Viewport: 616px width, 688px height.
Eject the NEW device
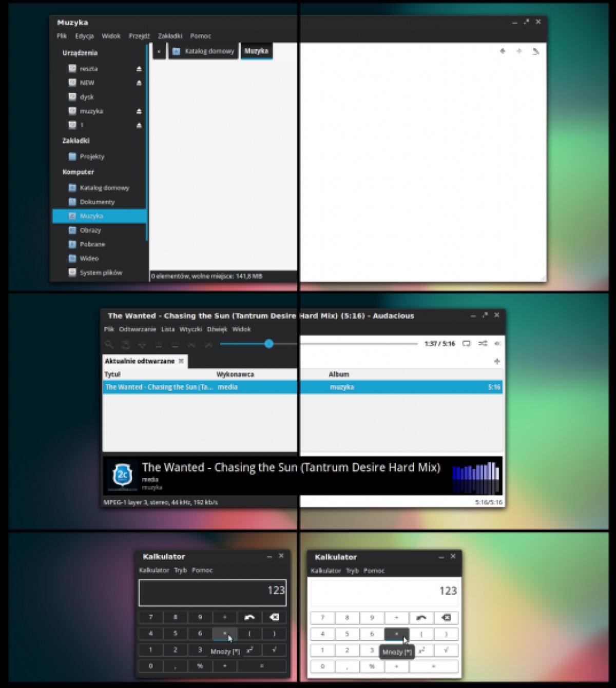coord(139,83)
